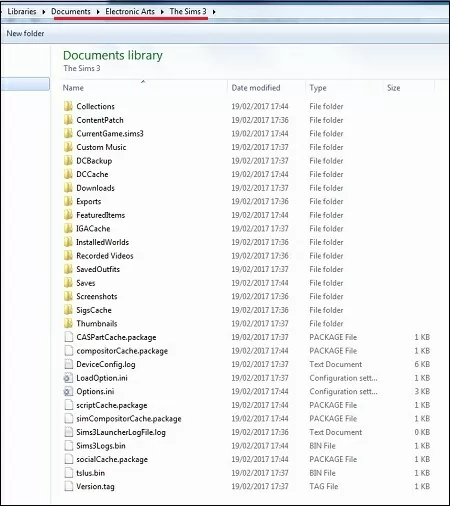
Task: Go to Electronic Arts in the address bar
Action: pyautogui.click(x=130, y=11)
